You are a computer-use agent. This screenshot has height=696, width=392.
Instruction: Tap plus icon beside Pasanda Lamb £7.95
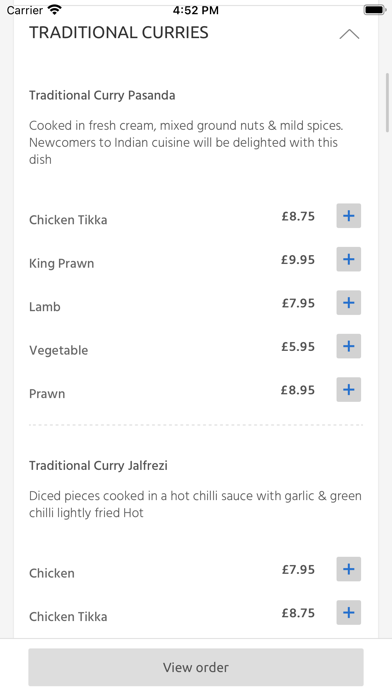(348, 303)
